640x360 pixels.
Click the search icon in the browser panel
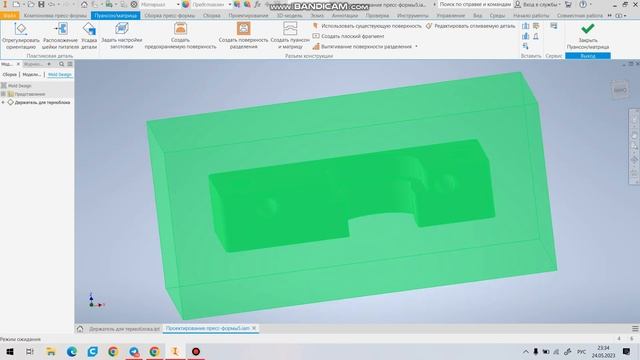62,64
